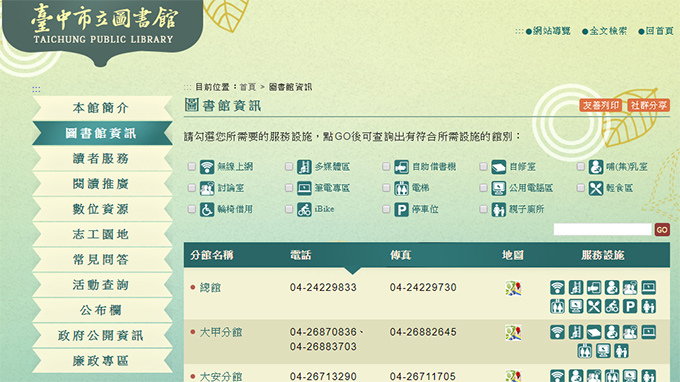Check the 筆電專區 facility checkbox
The height and width of the screenshot is (382, 680).
pyautogui.click(x=289, y=188)
